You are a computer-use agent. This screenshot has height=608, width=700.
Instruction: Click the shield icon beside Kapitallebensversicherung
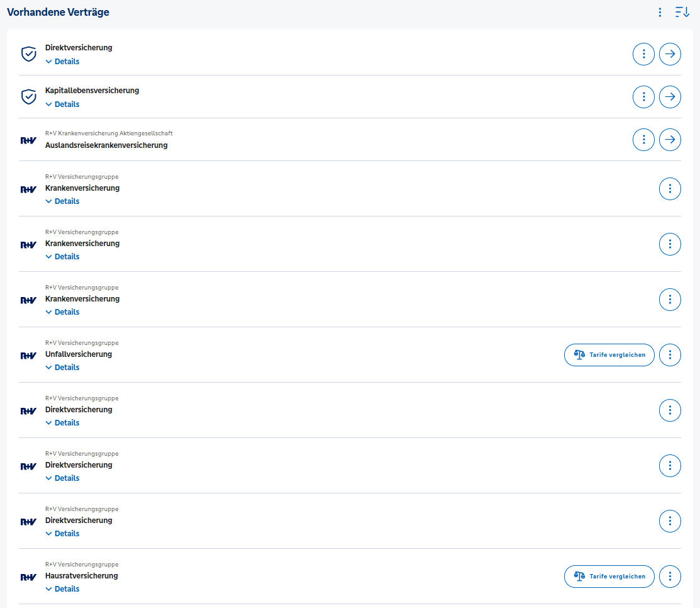tap(29, 97)
